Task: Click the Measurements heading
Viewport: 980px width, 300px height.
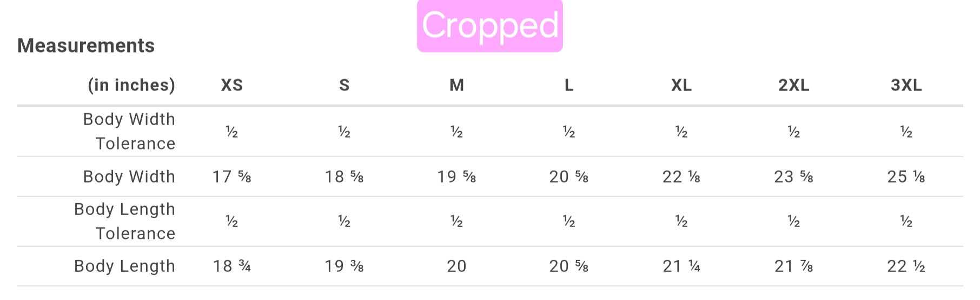Action: click(86, 45)
